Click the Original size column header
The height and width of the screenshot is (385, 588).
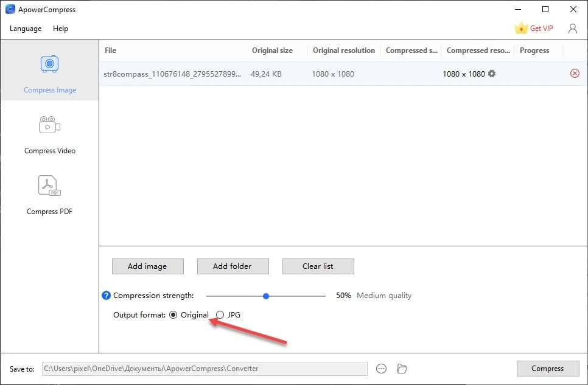272,50
